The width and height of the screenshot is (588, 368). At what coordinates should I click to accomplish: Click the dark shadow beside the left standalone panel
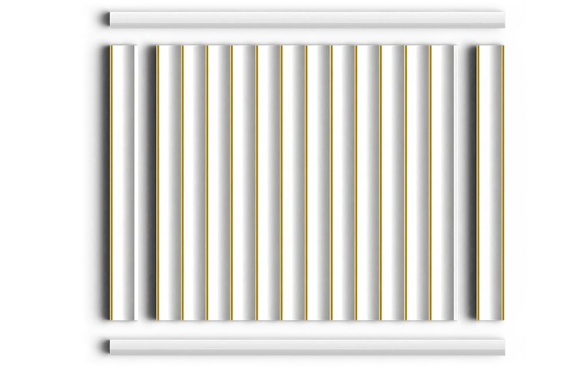[105, 183]
